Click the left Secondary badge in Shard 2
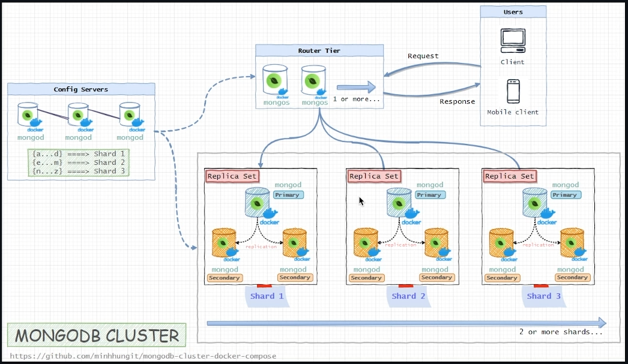 [366, 278]
